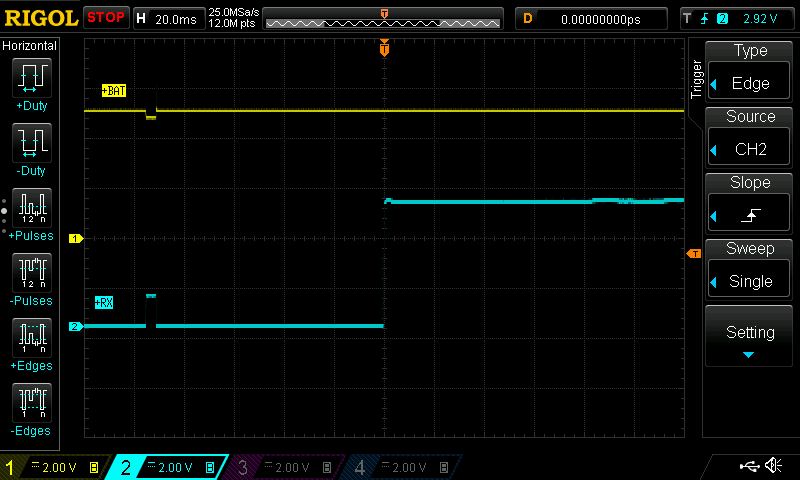800x480 pixels.
Task: Change trigger Source from CH2
Action: pyautogui.click(x=750, y=138)
